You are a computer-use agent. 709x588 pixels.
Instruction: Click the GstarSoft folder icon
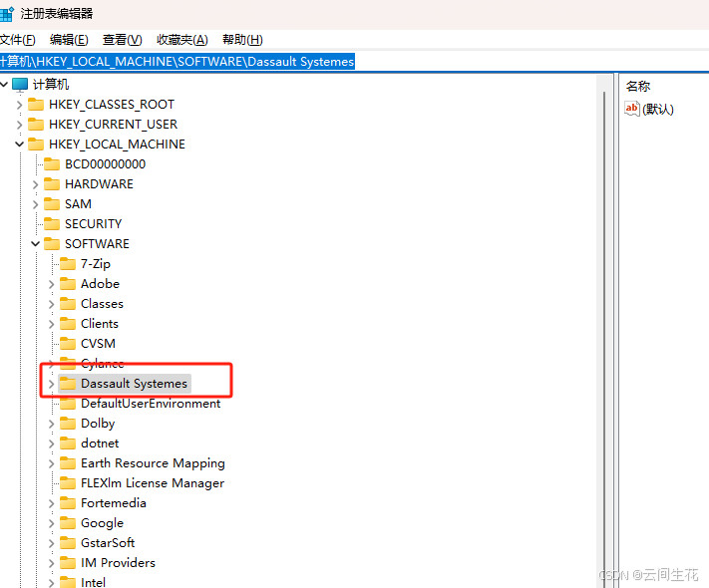[x=68, y=542]
